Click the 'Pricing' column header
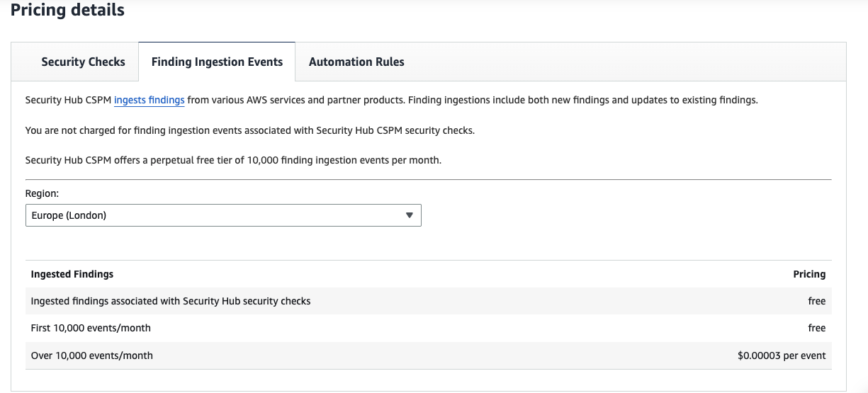Viewport: 868px width, 393px height. (809, 274)
